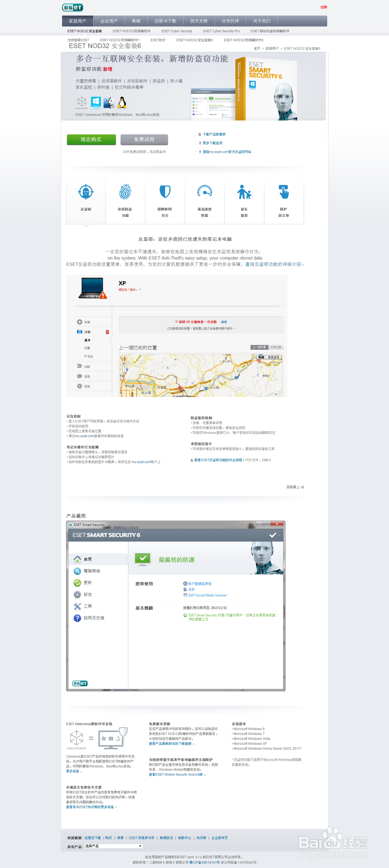Click the 更新 update icon in screenshot

[77, 583]
